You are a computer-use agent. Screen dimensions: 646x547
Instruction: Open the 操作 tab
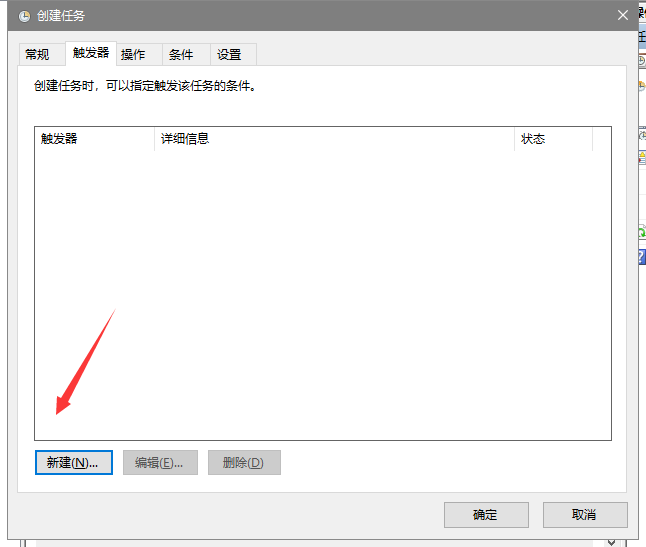133,55
